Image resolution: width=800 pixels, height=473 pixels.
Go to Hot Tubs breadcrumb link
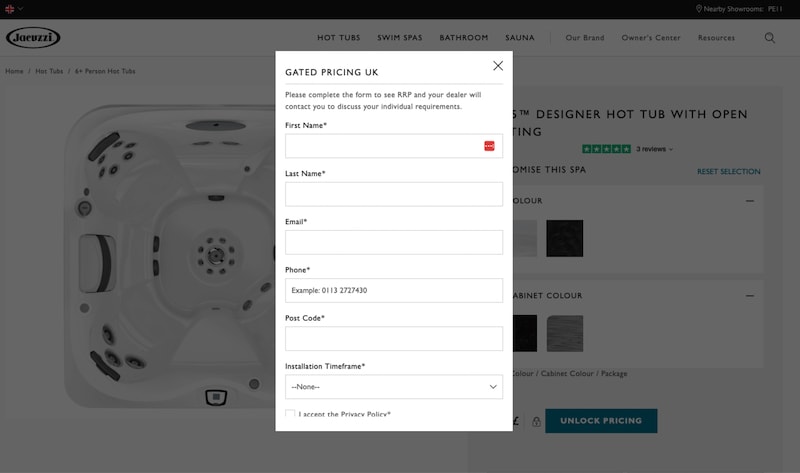click(49, 71)
